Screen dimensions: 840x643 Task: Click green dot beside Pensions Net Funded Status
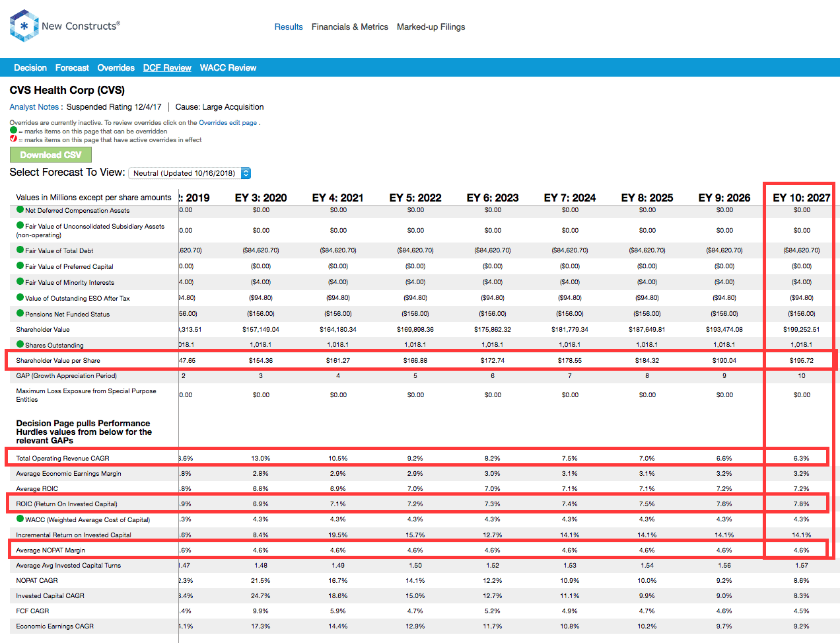pyautogui.click(x=20, y=313)
